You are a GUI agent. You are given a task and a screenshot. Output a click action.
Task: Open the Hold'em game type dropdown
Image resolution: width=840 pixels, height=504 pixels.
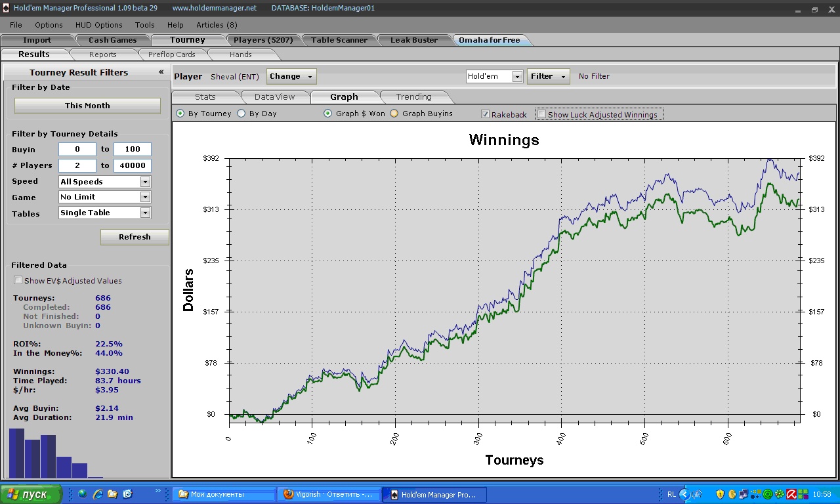517,77
